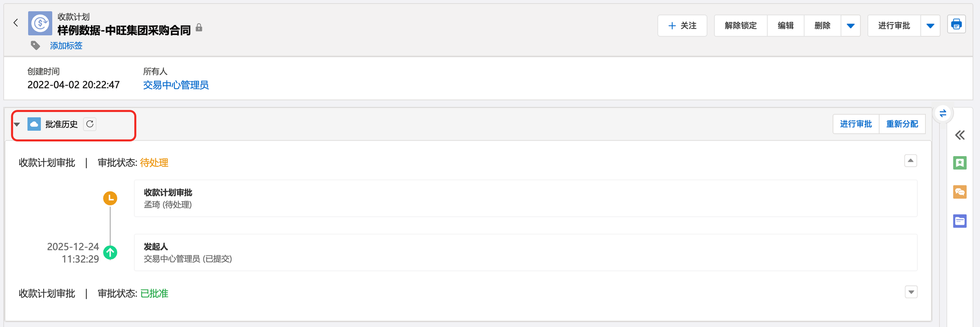Open the dropdown beside header 进行审批 button
This screenshot has height=327, width=980.
[x=930, y=26]
